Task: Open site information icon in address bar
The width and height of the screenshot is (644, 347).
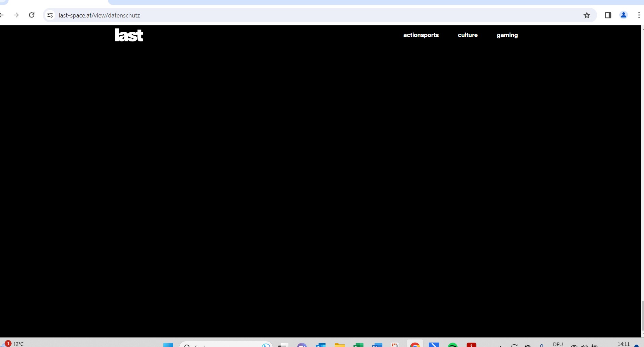Action: (50, 15)
